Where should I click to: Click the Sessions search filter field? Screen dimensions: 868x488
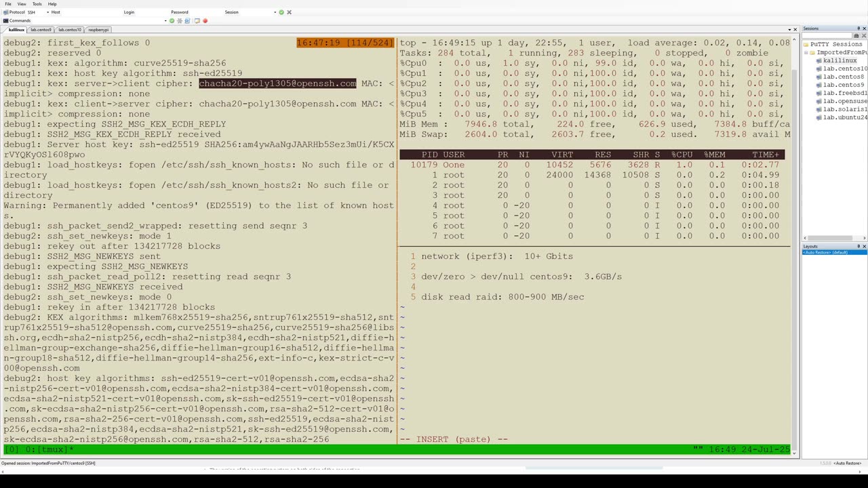pos(827,35)
